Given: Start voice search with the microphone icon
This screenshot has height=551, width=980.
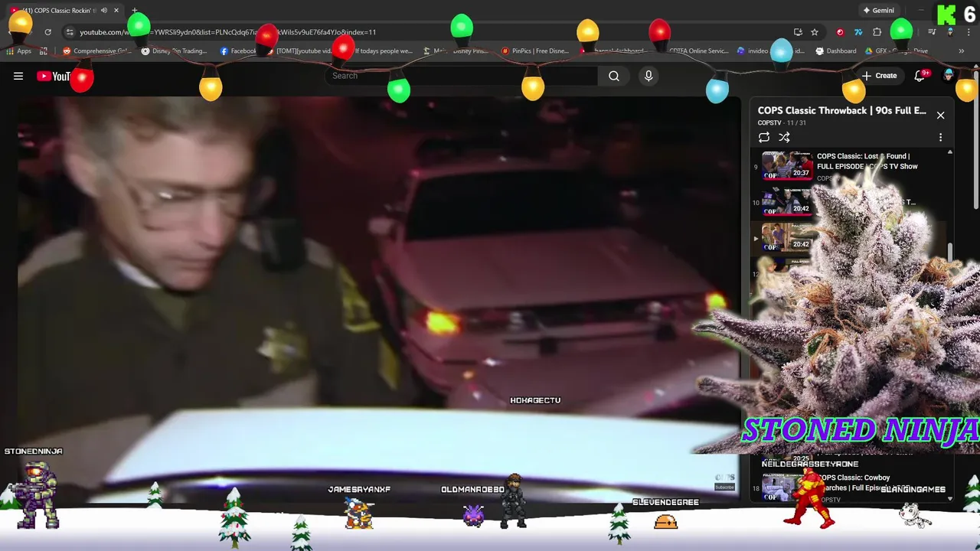Looking at the screenshot, I should (648, 76).
